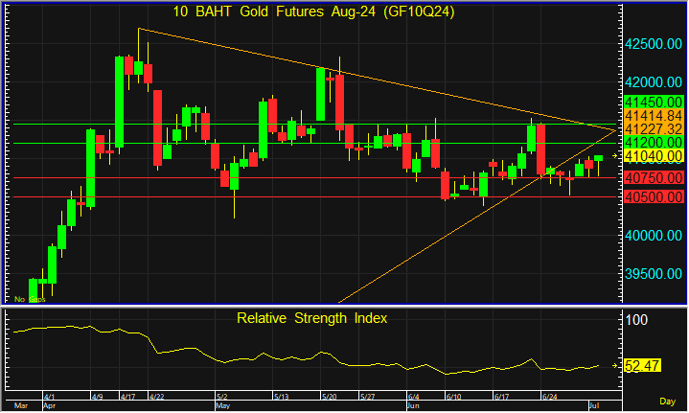Click the 100 level on RSI axis
The width and height of the screenshot is (689, 413).
click(637, 319)
